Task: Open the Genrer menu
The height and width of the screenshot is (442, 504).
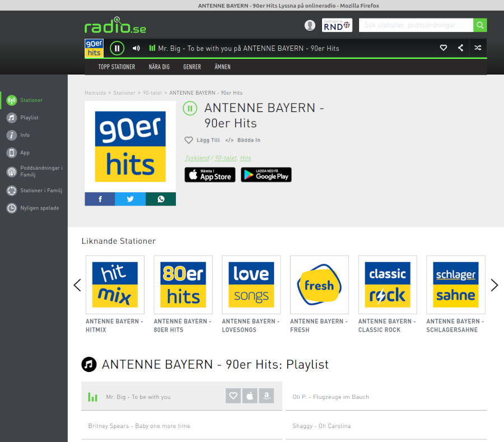Action: pyautogui.click(x=192, y=67)
